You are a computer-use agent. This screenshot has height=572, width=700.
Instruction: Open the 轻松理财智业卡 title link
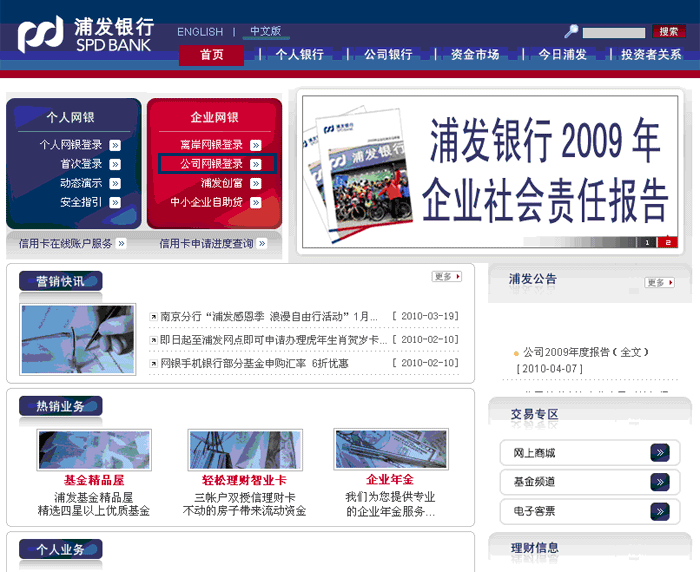coord(244,480)
